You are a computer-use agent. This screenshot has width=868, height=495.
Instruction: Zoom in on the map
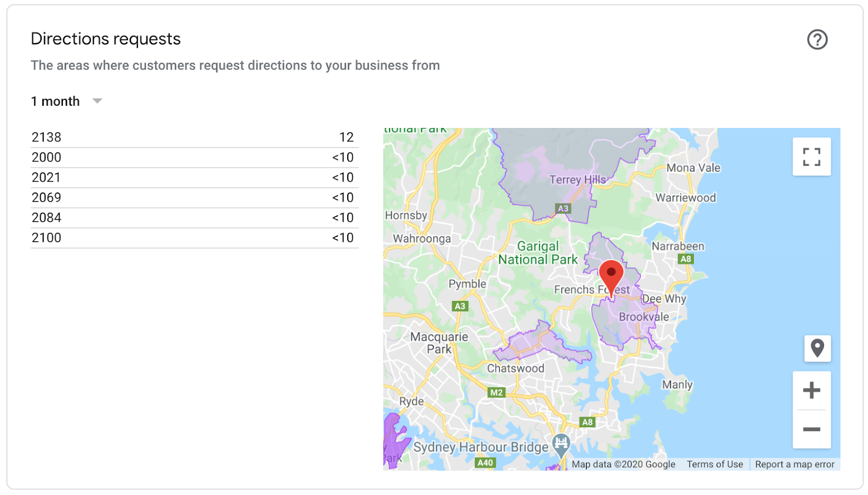coord(811,390)
